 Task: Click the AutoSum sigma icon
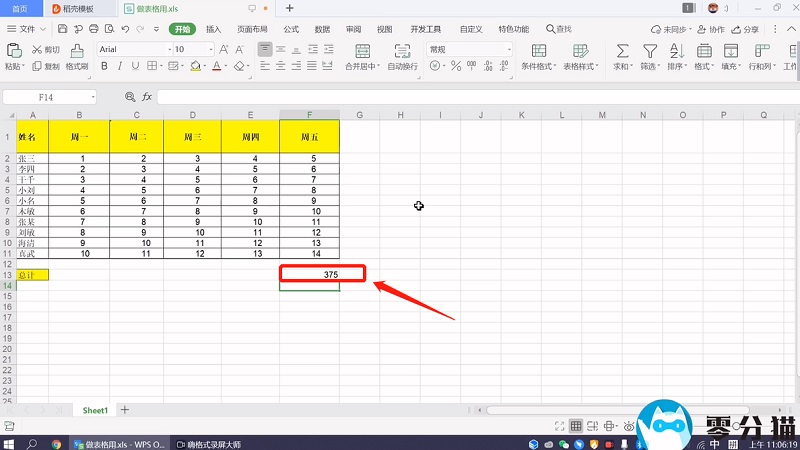point(622,50)
